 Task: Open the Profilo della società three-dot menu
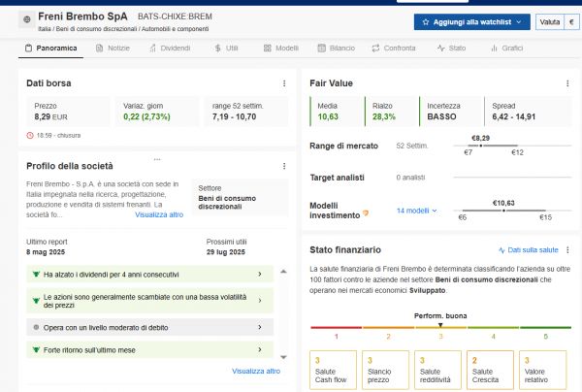click(284, 166)
